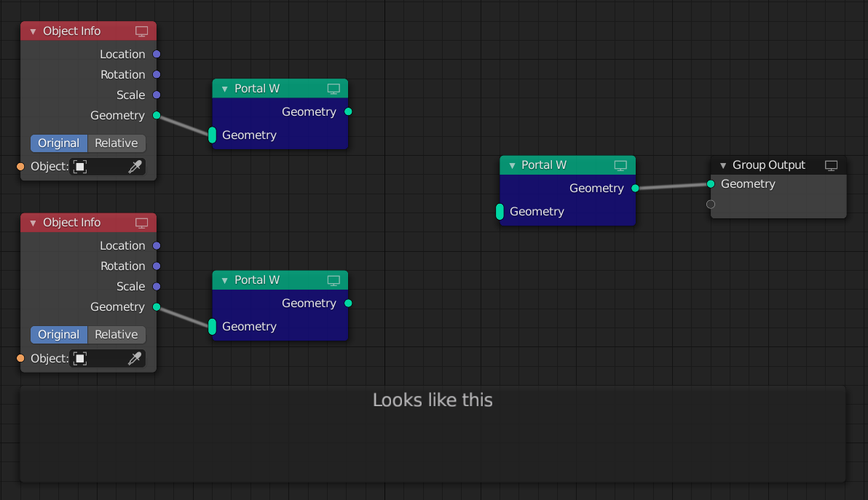Collapse the bottom-left Portal W node

[224, 280]
